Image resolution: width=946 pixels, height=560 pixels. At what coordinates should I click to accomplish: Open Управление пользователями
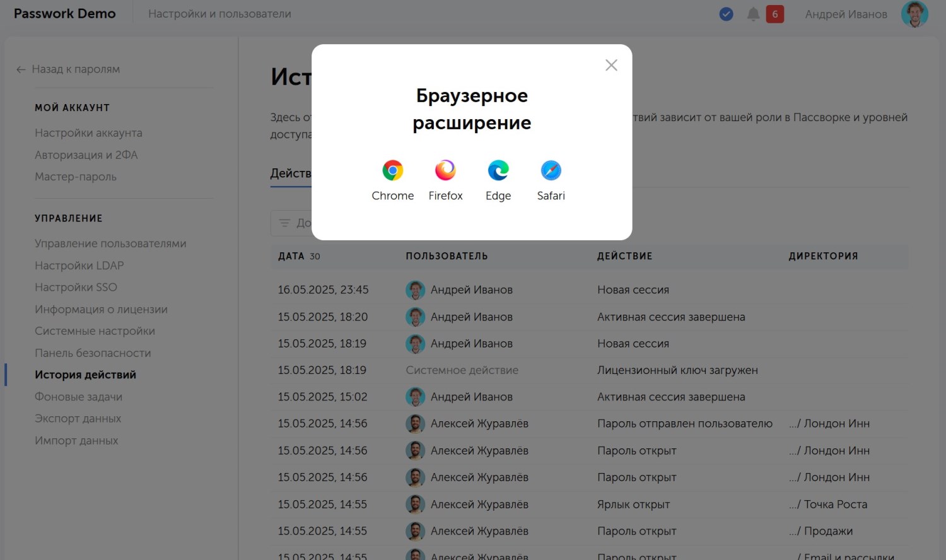(110, 243)
